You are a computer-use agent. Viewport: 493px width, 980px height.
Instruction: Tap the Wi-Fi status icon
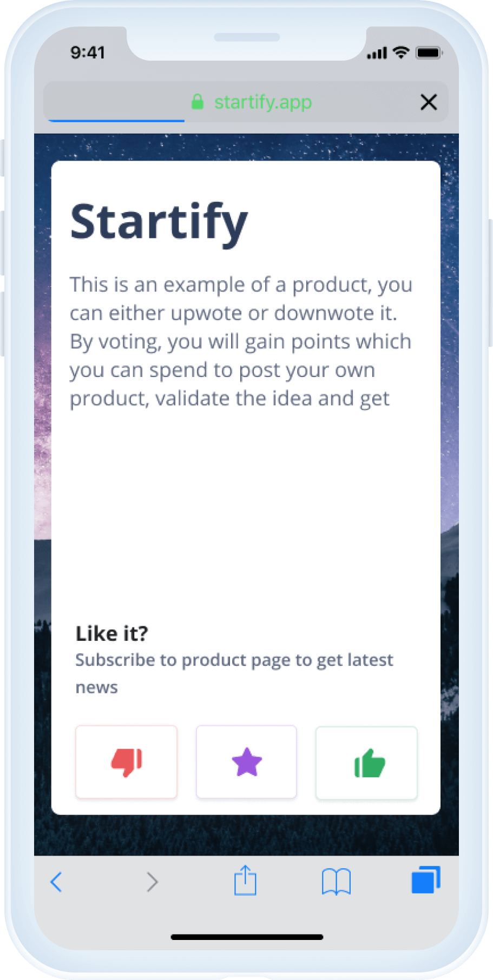[401, 52]
